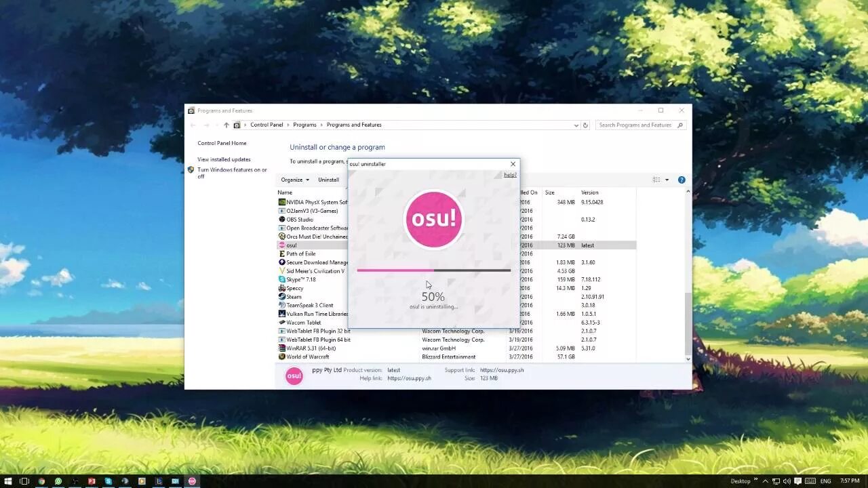Screen dimensions: 868x488
Task: Click the Path of Exile icon
Action: tap(282, 253)
